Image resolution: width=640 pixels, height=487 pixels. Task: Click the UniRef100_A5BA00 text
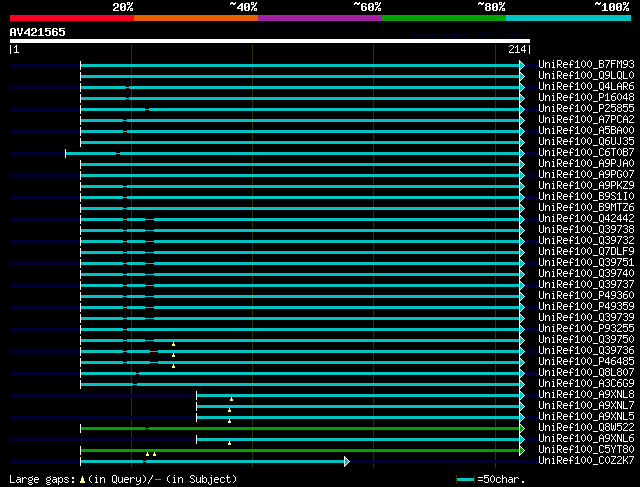(x=586, y=131)
